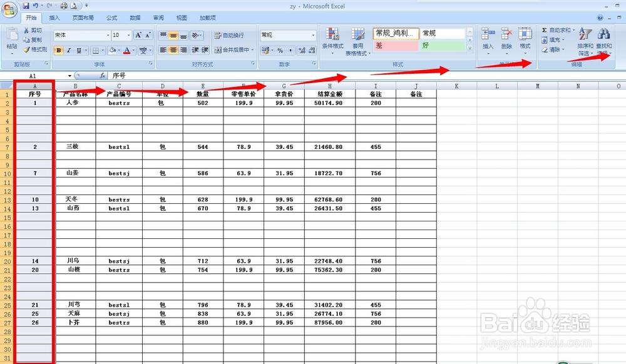Increase indent in the alignment group

point(205,50)
